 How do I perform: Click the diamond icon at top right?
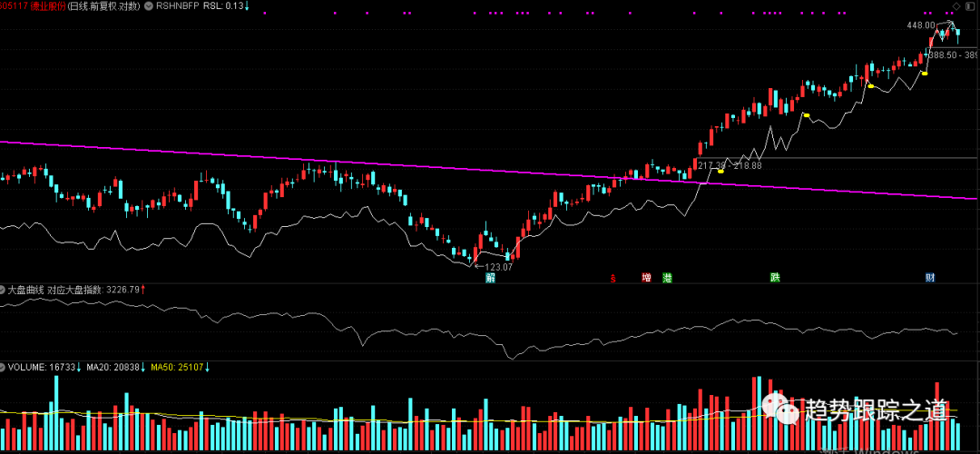(x=956, y=5)
